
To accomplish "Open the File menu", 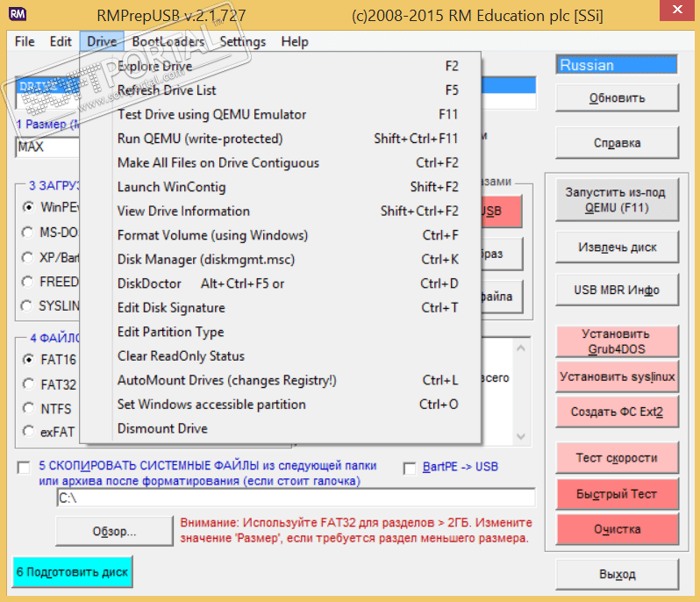I will 25,41.
